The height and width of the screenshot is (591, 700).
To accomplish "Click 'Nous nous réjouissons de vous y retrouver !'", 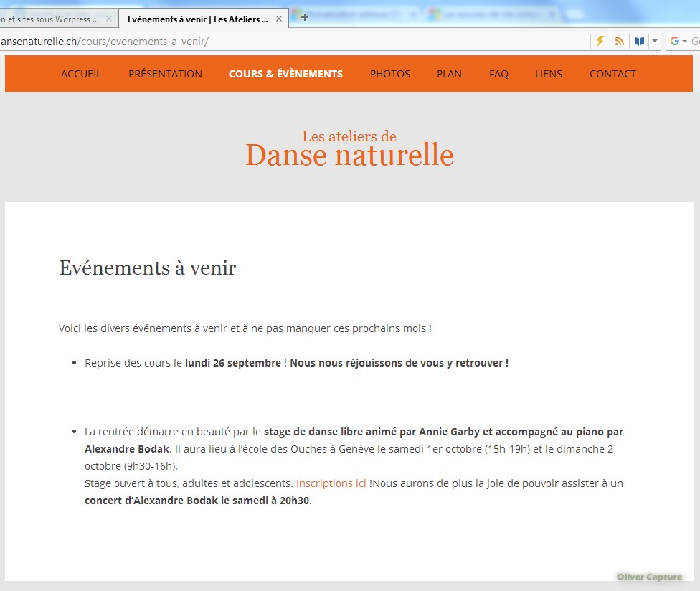I will point(399,363).
